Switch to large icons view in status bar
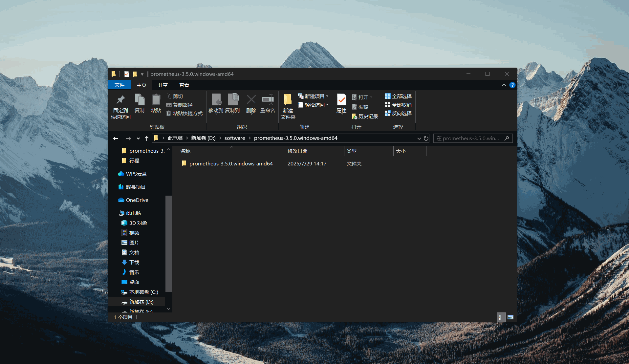This screenshot has height=364, width=629. [x=510, y=317]
